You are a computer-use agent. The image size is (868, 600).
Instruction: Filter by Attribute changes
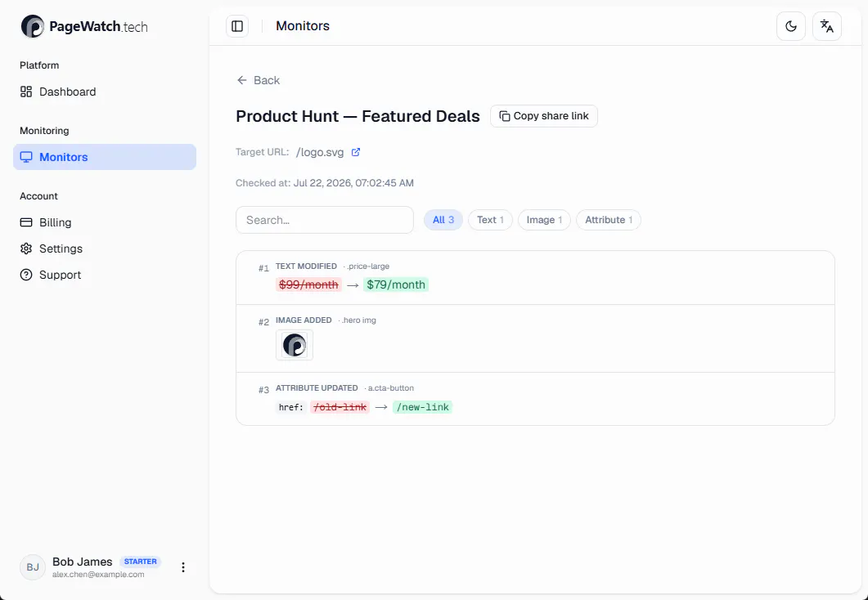[x=609, y=220]
